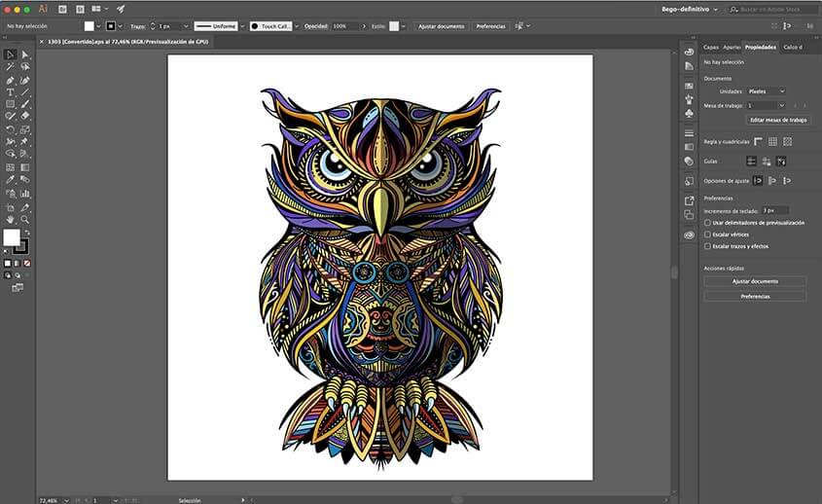Screen dimensions: 822x504
Task: Toggle Escalar trazos y efectos checkbox
Action: pyautogui.click(x=707, y=246)
